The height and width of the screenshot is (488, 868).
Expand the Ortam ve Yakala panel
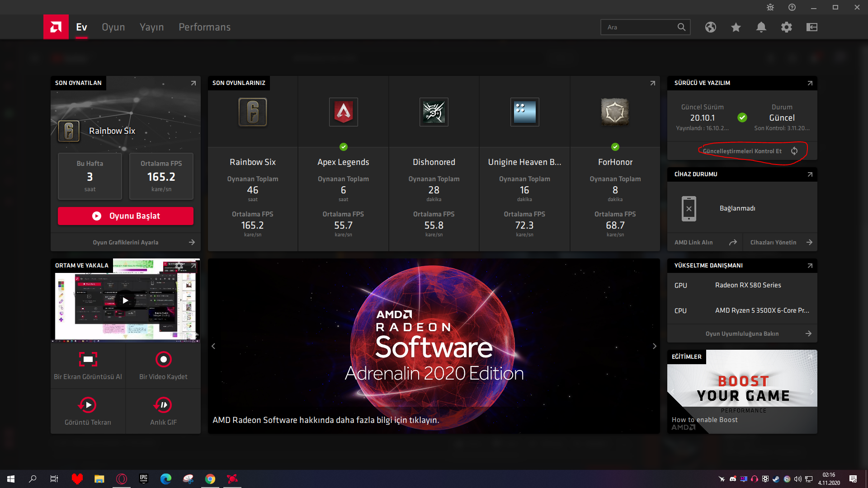[193, 266]
